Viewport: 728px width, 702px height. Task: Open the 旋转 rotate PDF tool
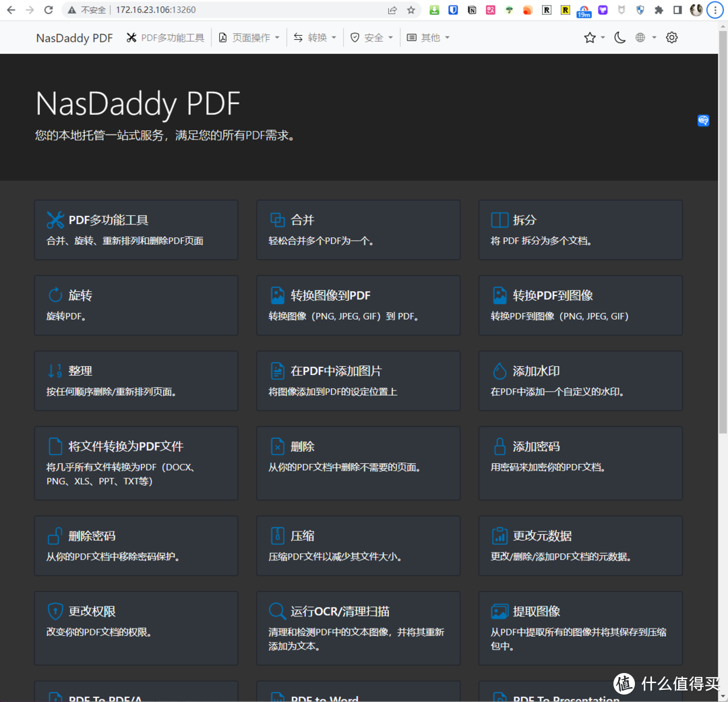[x=136, y=305]
